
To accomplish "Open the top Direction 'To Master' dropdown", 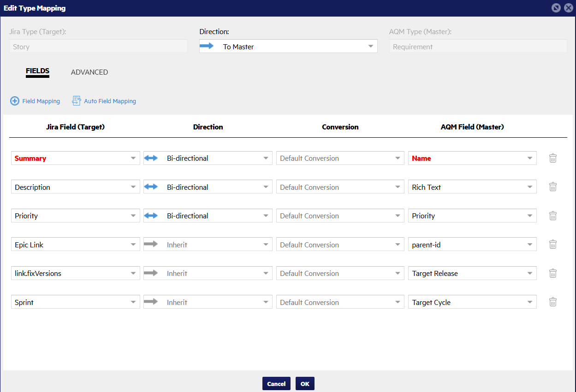I will [x=288, y=47].
